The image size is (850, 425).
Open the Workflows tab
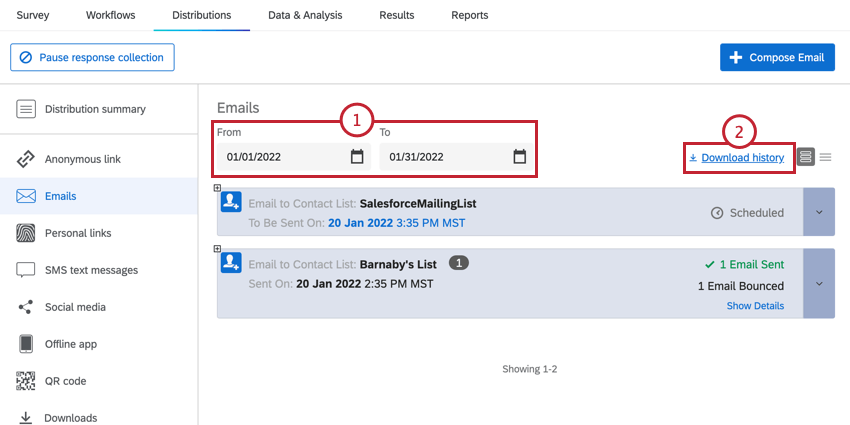(111, 15)
